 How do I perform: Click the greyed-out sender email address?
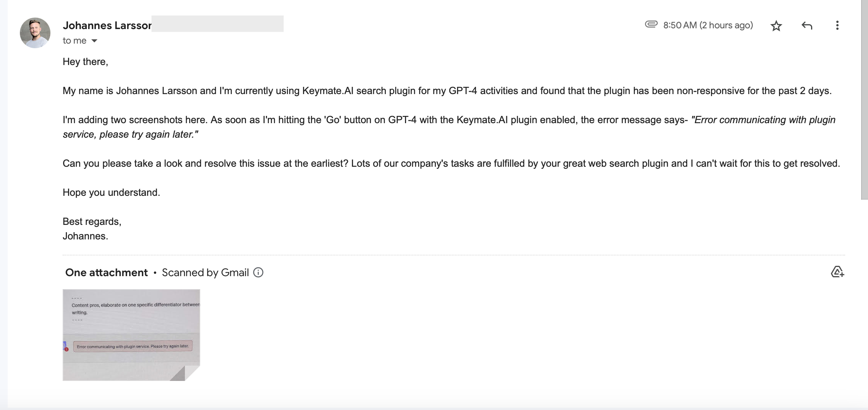point(217,24)
